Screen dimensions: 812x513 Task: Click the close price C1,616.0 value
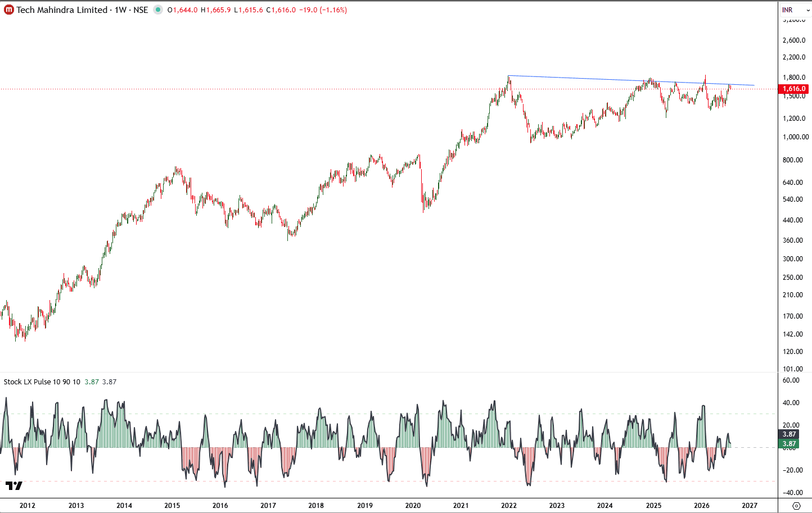pyautogui.click(x=281, y=10)
